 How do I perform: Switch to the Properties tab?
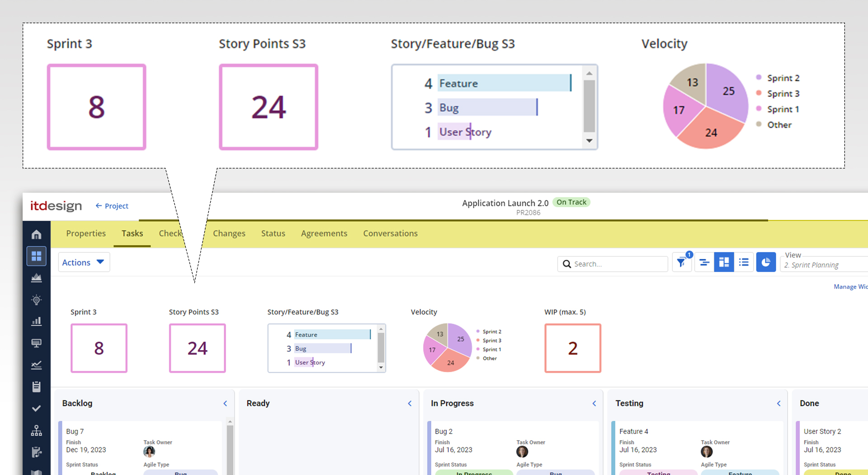point(86,233)
